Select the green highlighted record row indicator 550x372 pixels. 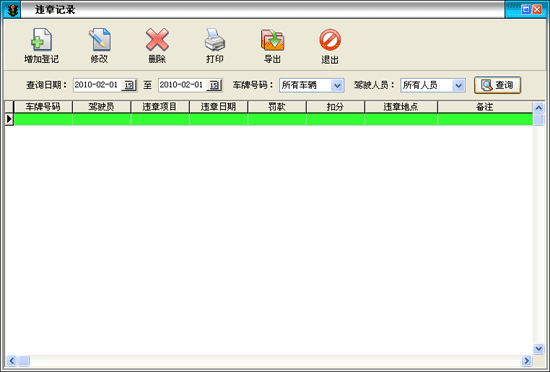tap(9, 119)
